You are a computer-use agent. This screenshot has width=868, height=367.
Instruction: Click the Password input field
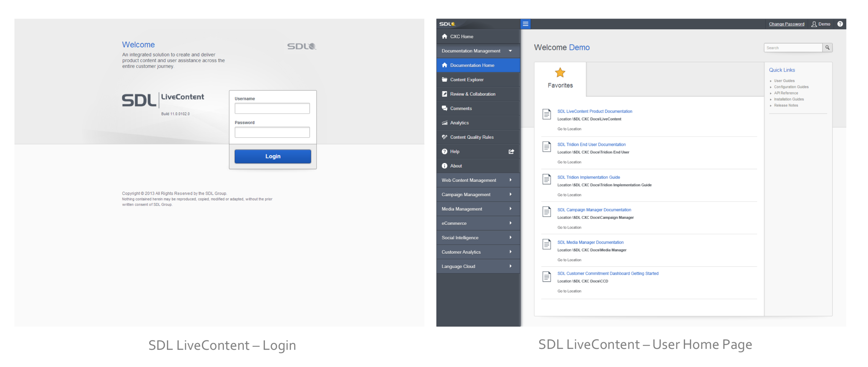click(272, 132)
